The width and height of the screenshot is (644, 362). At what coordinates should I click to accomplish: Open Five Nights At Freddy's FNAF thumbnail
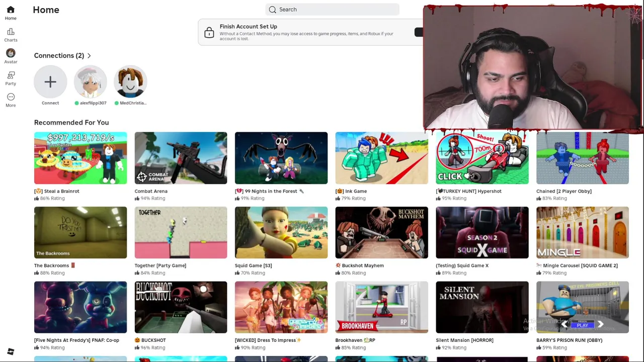pyautogui.click(x=80, y=307)
